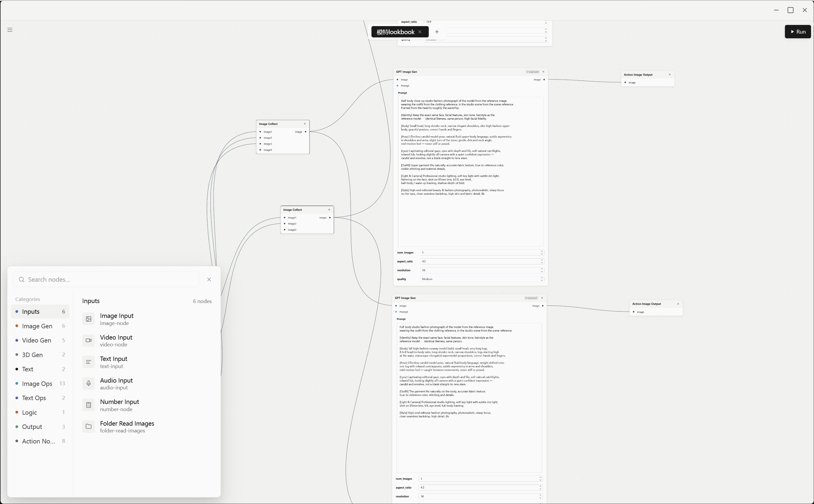
Task: Open aspect_ratio 4:5 dropdown in upper GPT node
Action: pos(482,261)
